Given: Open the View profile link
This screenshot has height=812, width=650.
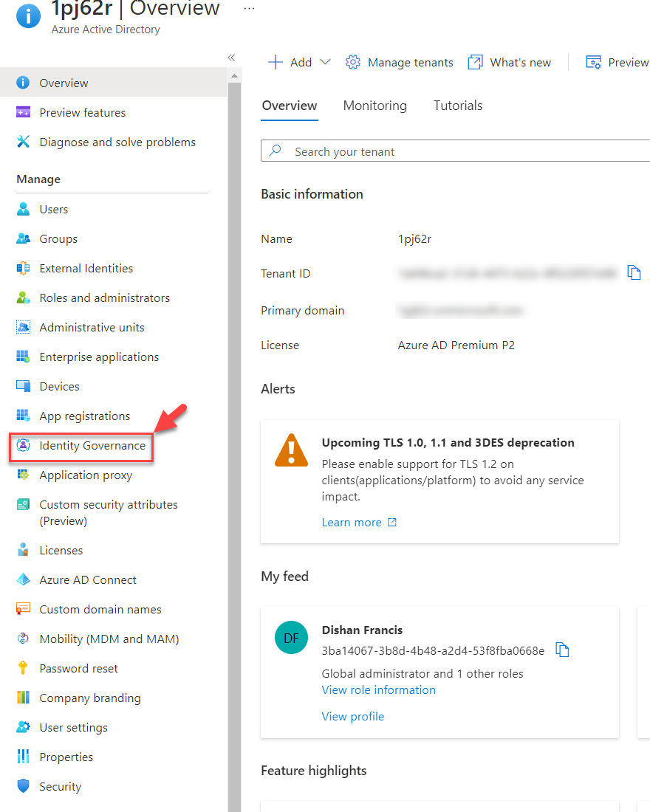Looking at the screenshot, I should click(352, 717).
